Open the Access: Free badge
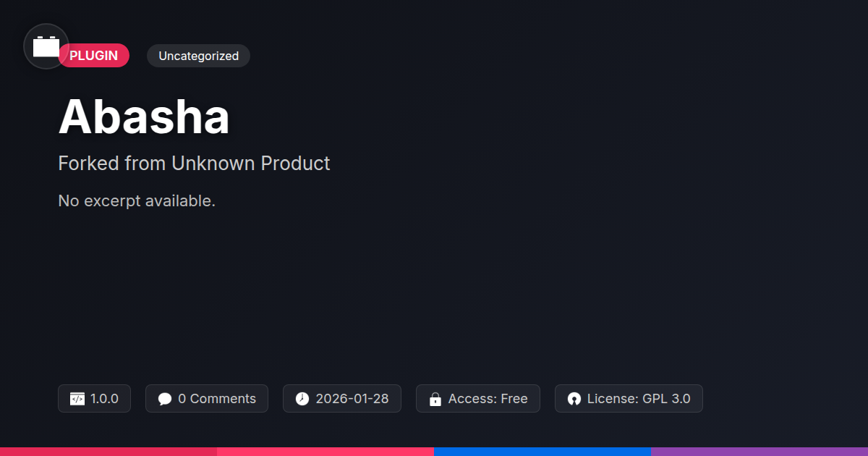 coord(478,399)
